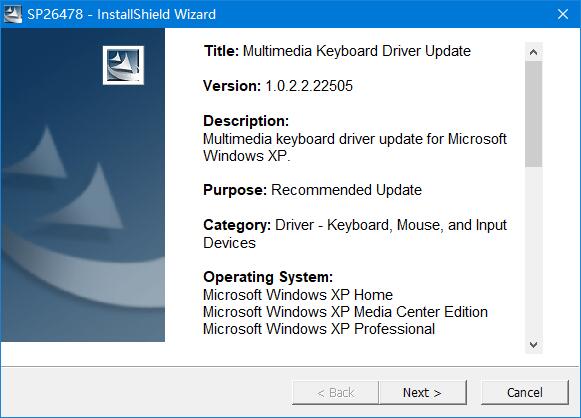The height and width of the screenshot is (418, 581).
Task: Click the Purpose: Recommended Update line
Action: point(312,190)
